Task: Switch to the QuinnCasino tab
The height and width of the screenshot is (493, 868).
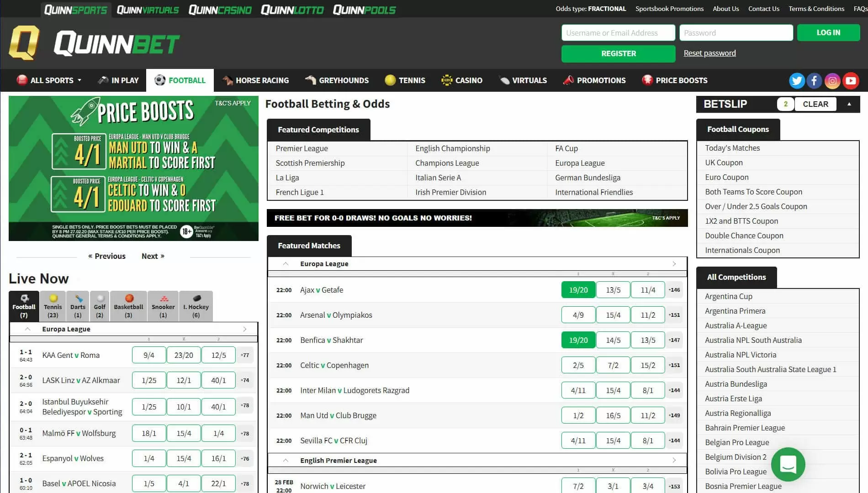Action: tap(220, 10)
